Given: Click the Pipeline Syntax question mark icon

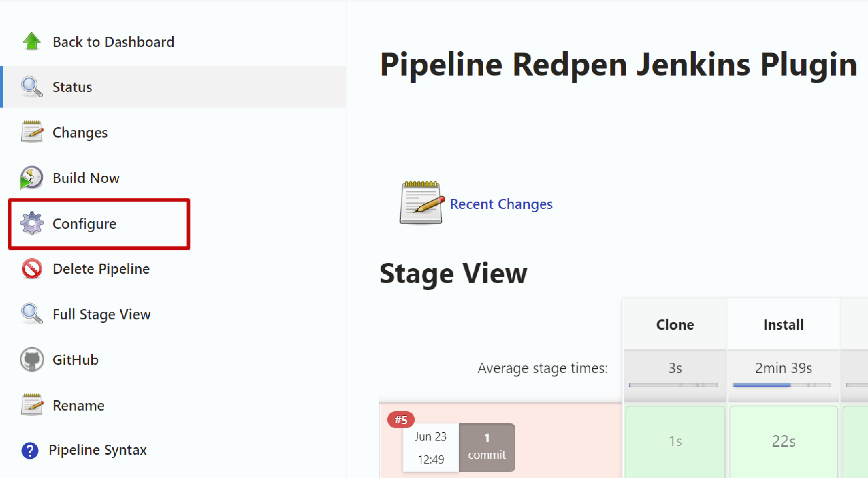Looking at the screenshot, I should point(30,450).
